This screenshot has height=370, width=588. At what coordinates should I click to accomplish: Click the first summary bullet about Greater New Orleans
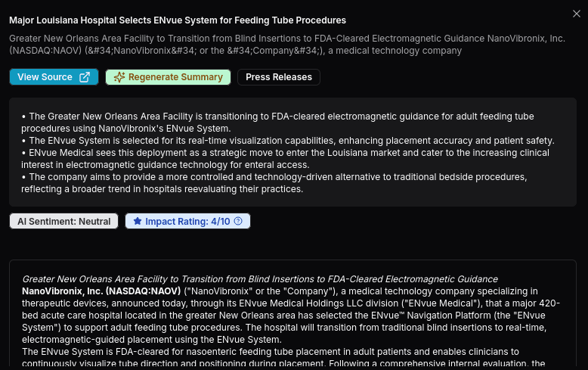click(277, 123)
